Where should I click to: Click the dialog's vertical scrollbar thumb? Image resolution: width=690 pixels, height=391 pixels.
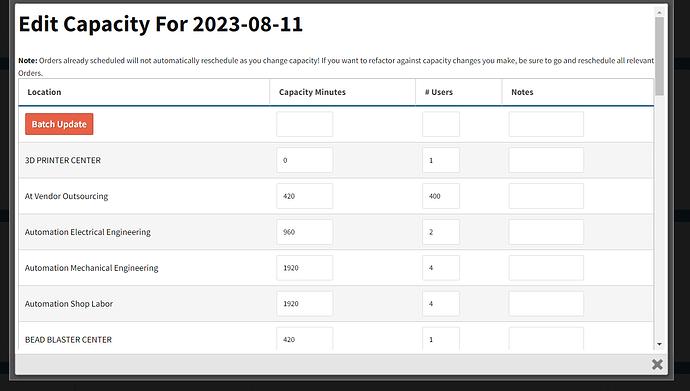click(659, 56)
